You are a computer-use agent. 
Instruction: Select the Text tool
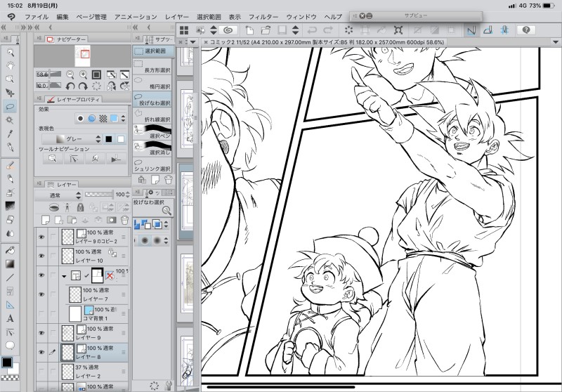point(10,318)
